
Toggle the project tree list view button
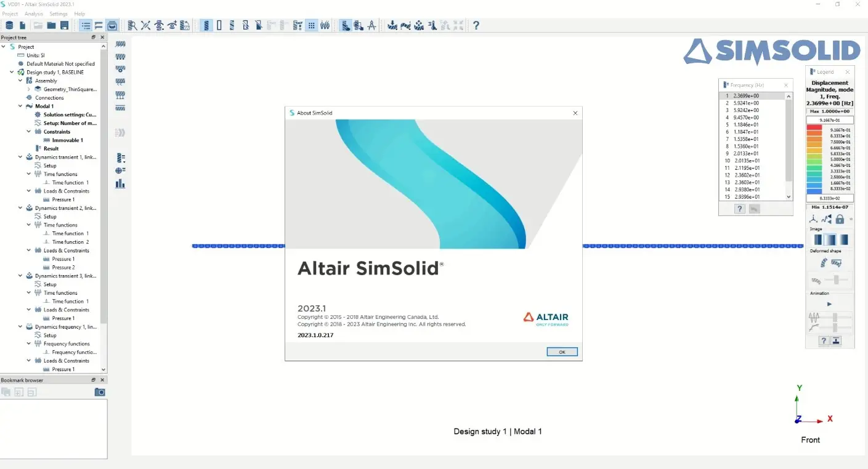(85, 25)
